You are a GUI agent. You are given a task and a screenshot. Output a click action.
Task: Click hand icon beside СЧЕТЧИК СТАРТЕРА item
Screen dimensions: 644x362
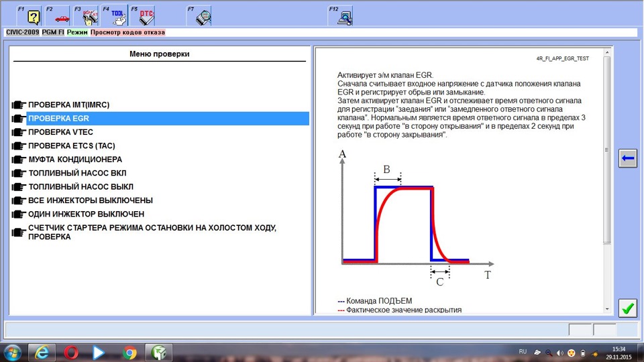(x=19, y=233)
